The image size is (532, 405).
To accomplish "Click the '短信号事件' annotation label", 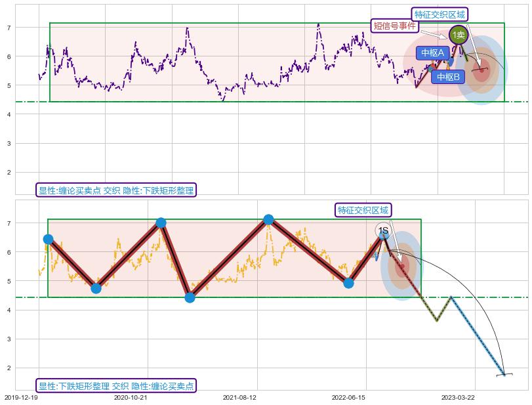I will click(394, 26).
